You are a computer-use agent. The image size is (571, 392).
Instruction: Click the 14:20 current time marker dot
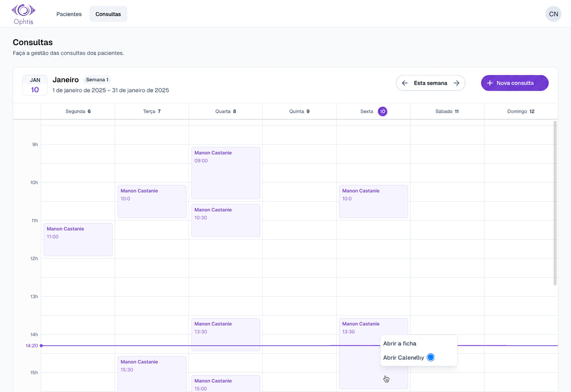tap(41, 346)
